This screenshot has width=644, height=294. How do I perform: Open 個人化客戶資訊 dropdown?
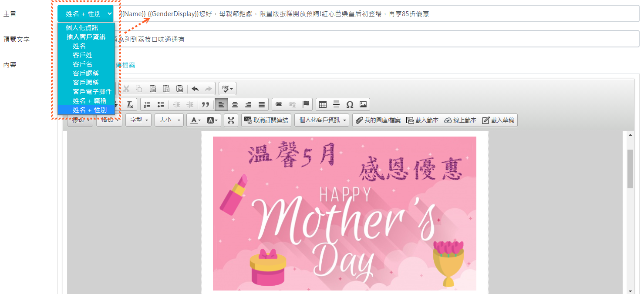[x=322, y=120]
